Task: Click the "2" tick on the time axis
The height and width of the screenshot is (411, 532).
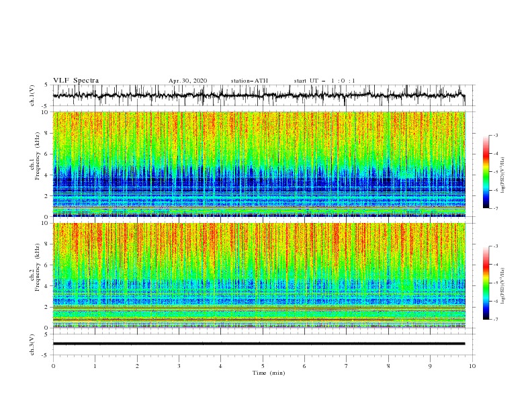Action: point(137,366)
